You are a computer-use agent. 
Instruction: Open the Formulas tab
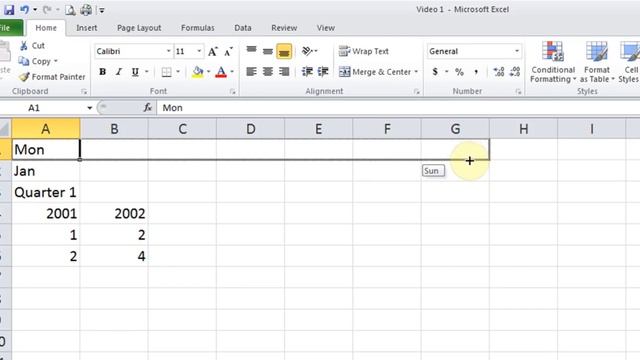click(198, 28)
